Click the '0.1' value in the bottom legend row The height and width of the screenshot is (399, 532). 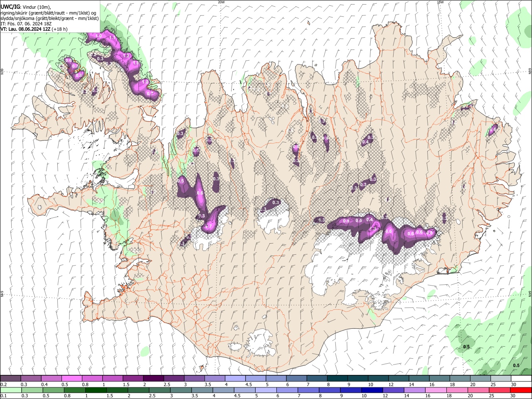(3, 396)
